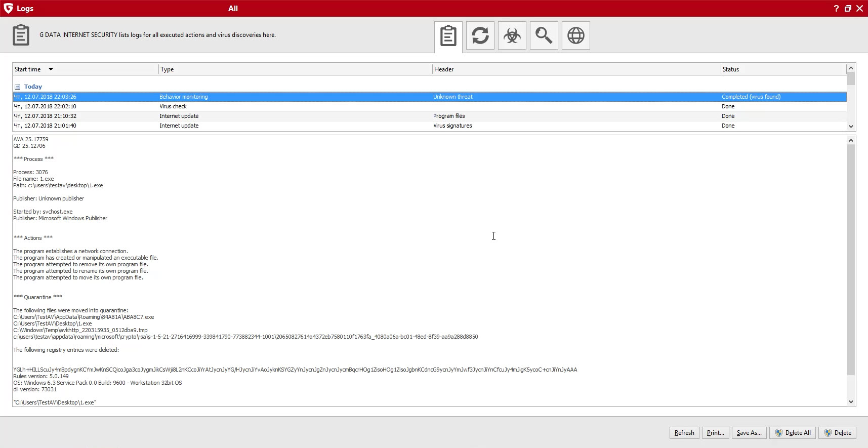Image resolution: width=868 pixels, height=448 pixels.
Task: Click the 'Path: c:\users\testav\desktop\1.exe' line
Action: click(x=58, y=185)
